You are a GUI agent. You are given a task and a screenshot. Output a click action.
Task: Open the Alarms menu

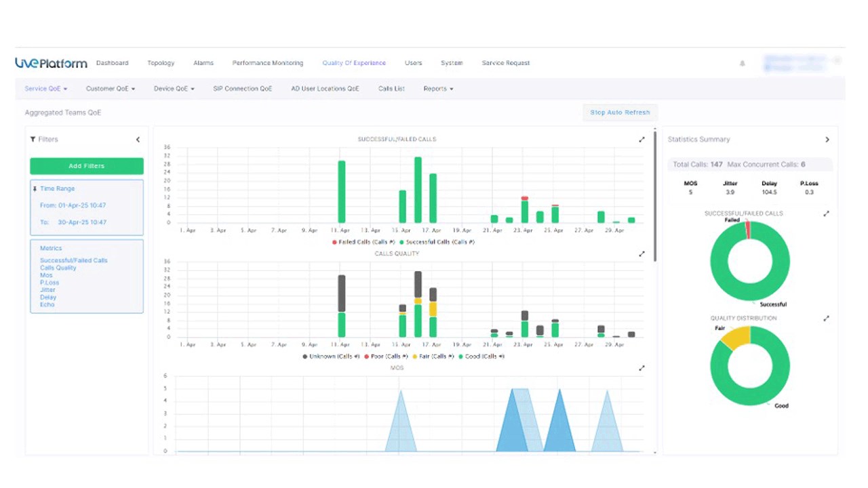[203, 63]
